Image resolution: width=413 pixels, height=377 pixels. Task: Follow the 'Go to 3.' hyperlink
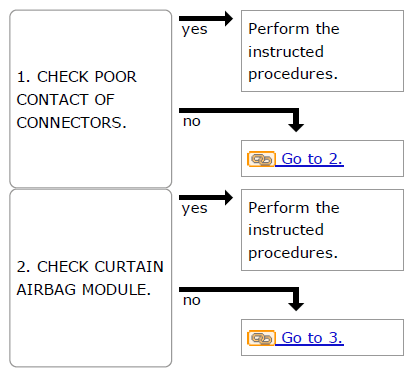tap(312, 338)
